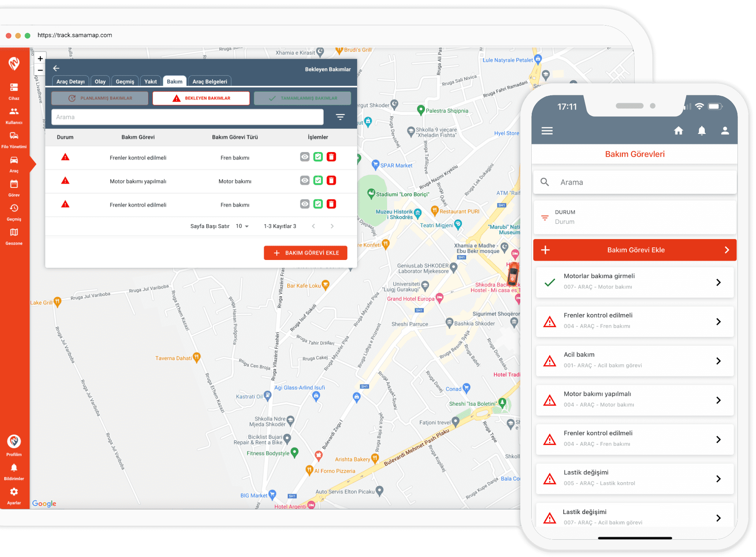Delete the Motor bakımı yapılmalı row
Screen dimensions: 756x557
(x=331, y=180)
